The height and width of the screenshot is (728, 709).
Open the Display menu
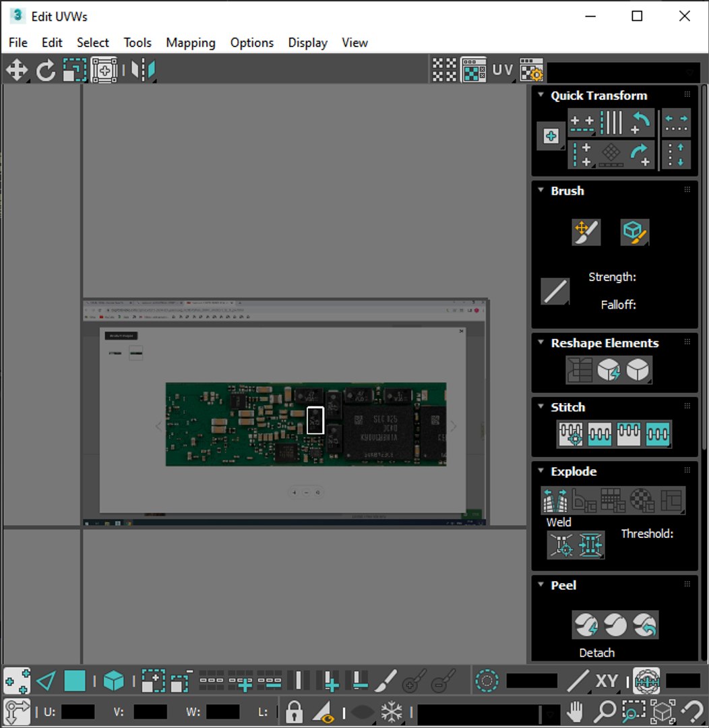point(308,42)
